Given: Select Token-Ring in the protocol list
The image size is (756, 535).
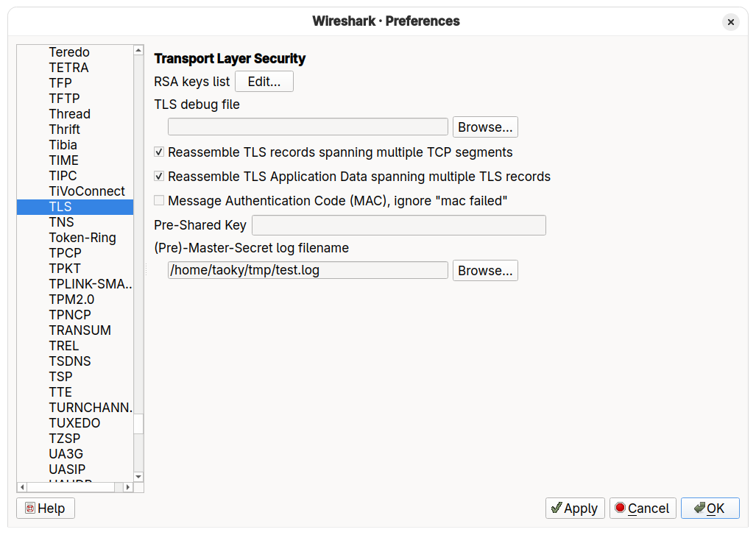Looking at the screenshot, I should coord(82,237).
